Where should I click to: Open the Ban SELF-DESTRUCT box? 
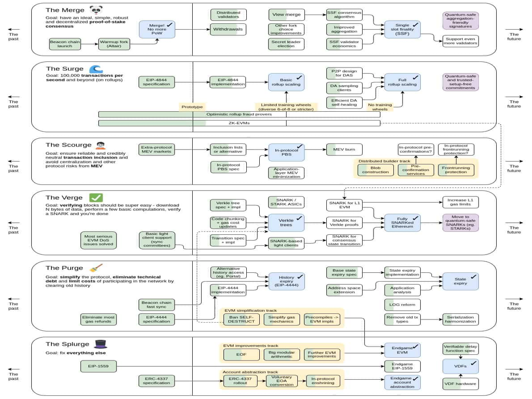coord(241,319)
